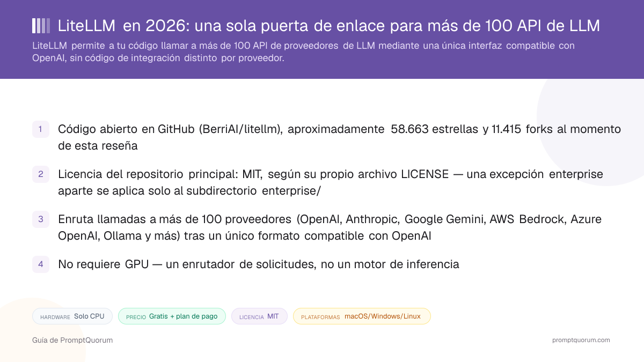Click the striped logo icon beside the title
This screenshot has height=362, width=644.
point(41,26)
